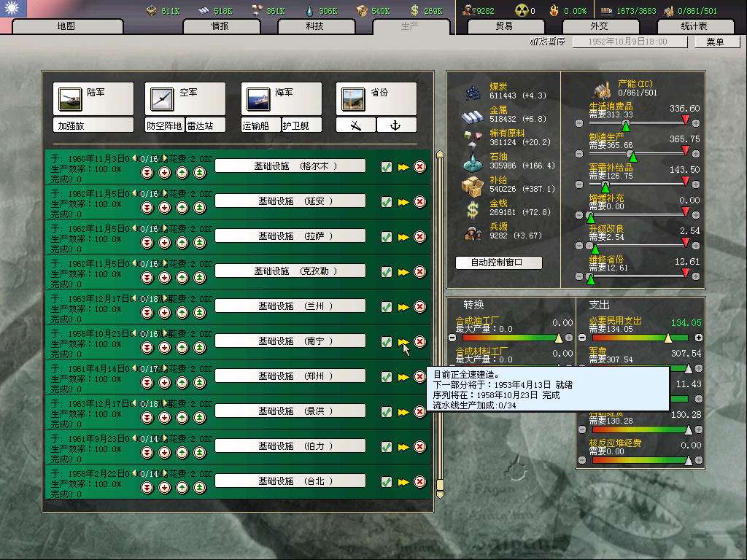Viewport: 747px width, 560px height.
Task: Toggle the green checkbox on 拉萨 row
Action: click(387, 237)
